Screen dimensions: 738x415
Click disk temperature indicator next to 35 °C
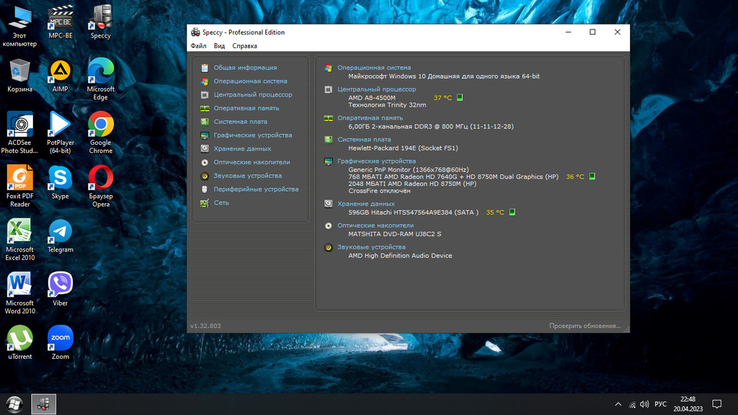coord(512,212)
